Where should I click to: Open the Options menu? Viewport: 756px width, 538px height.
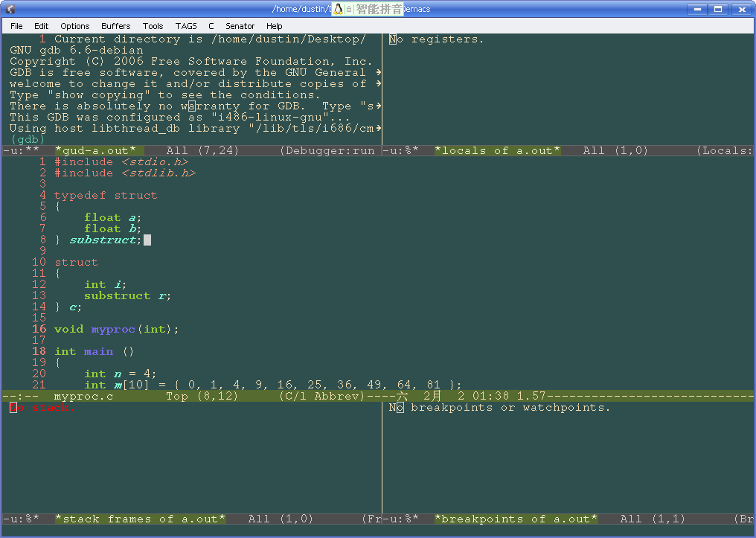[x=74, y=26]
